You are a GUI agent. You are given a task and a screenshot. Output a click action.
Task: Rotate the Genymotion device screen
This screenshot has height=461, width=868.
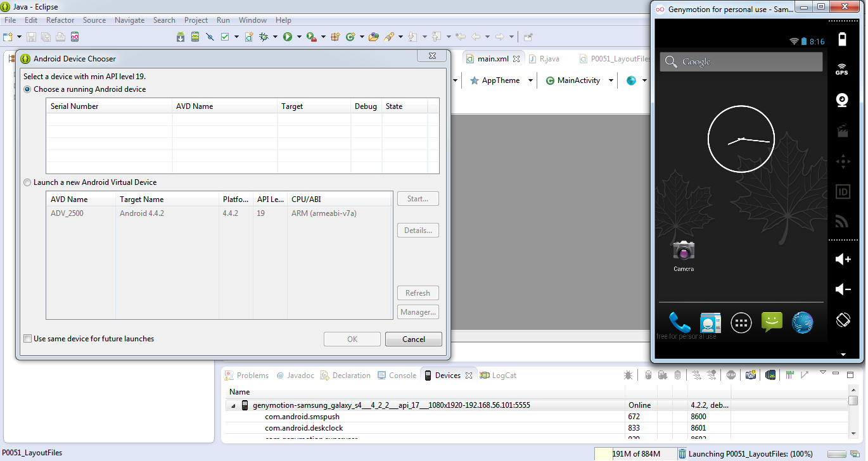click(x=843, y=320)
